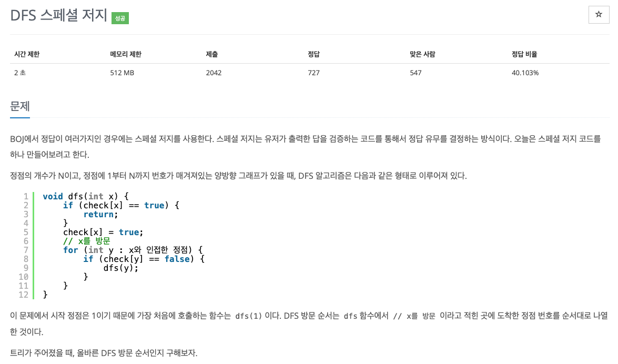The image size is (618, 364).
Task: Click the 메모리 제한 column header
Action: pyautogui.click(x=126, y=54)
